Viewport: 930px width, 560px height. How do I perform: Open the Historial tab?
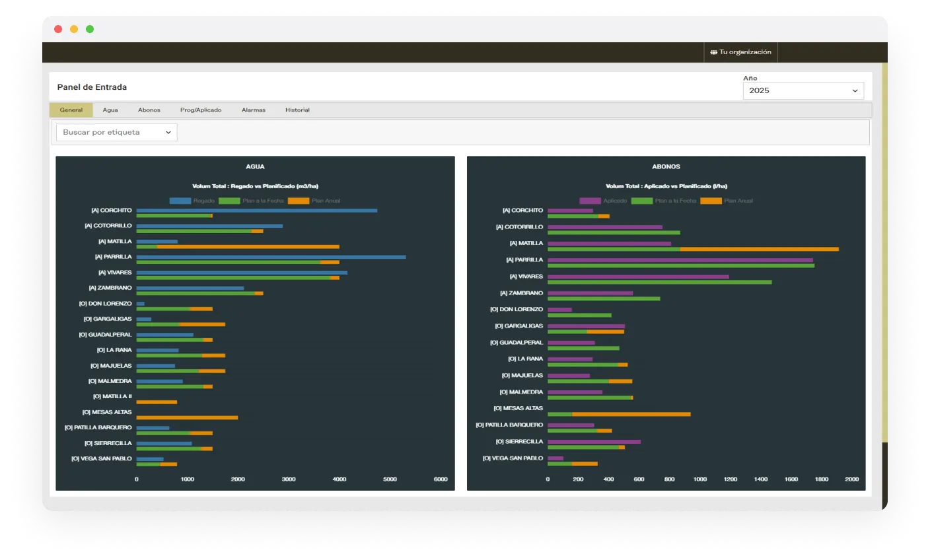[x=297, y=110]
